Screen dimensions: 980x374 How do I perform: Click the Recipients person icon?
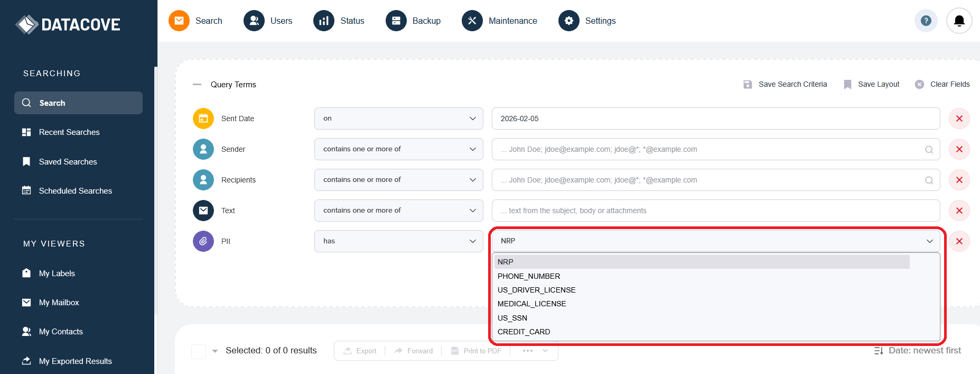(x=203, y=180)
